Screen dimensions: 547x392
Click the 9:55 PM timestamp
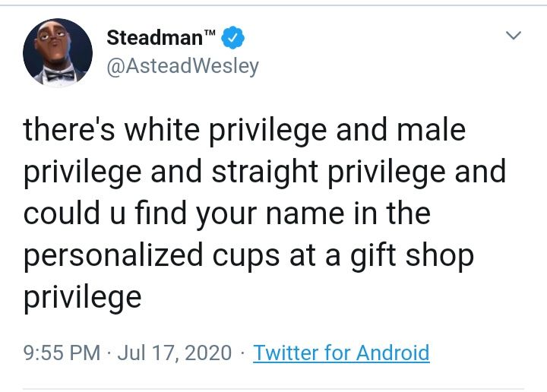[x=62, y=352]
